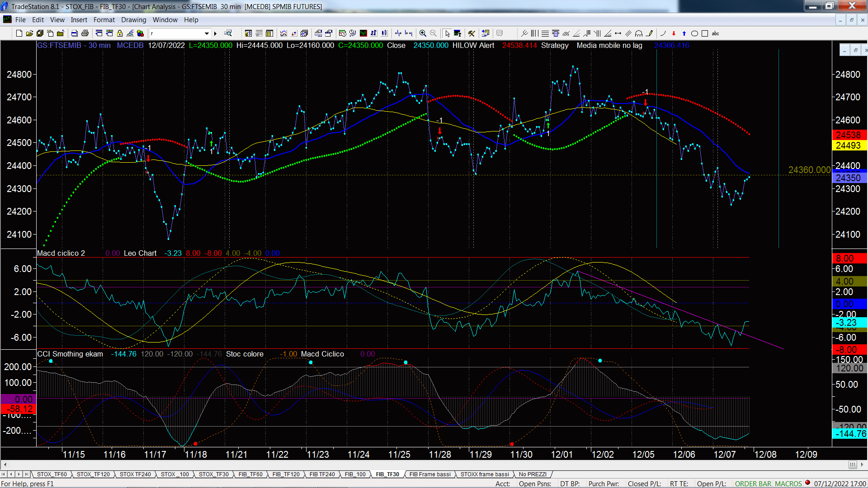The image size is (868, 488).
Task: Click the Save all workspaces icon
Action: [40, 33]
